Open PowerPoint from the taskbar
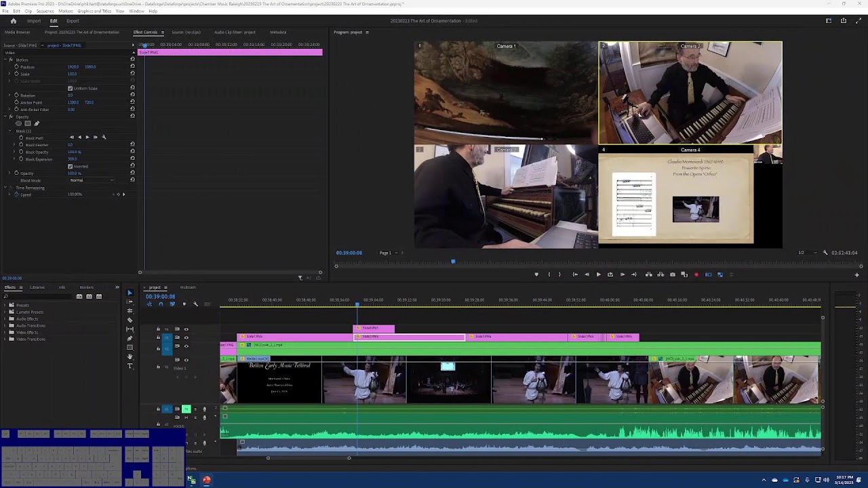 point(207,480)
